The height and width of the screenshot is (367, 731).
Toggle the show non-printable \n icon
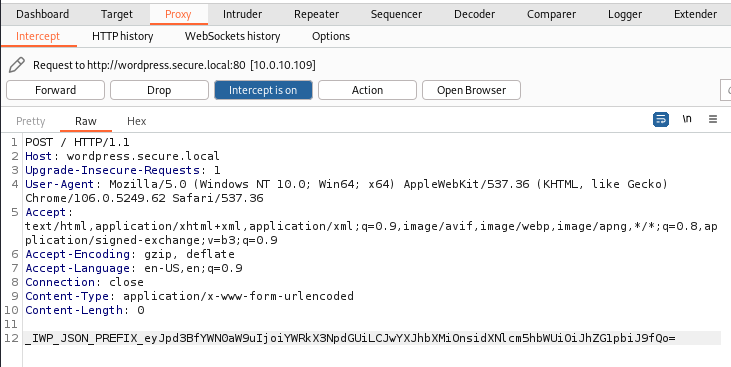(687, 119)
